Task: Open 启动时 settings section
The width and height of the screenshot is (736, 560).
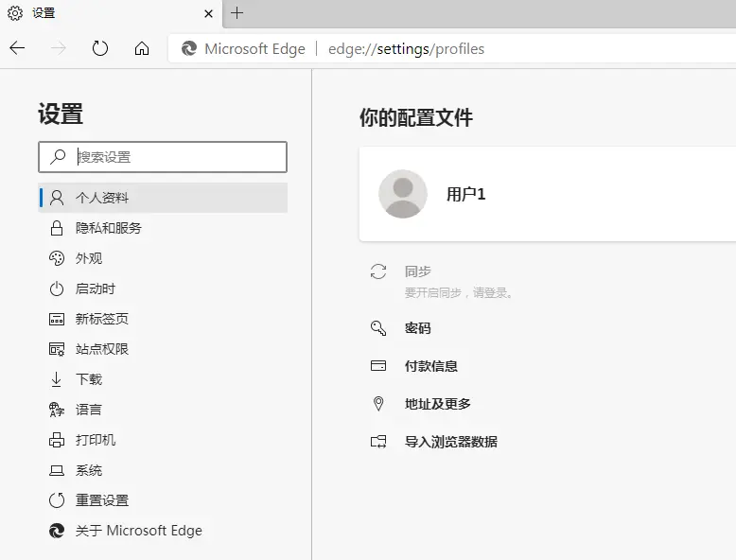Action: point(163,289)
